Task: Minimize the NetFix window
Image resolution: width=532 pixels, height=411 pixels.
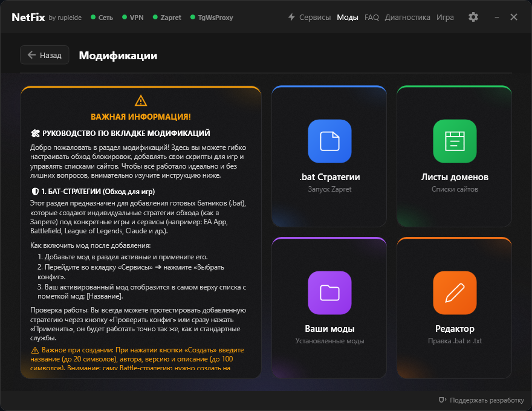Action: pos(496,17)
